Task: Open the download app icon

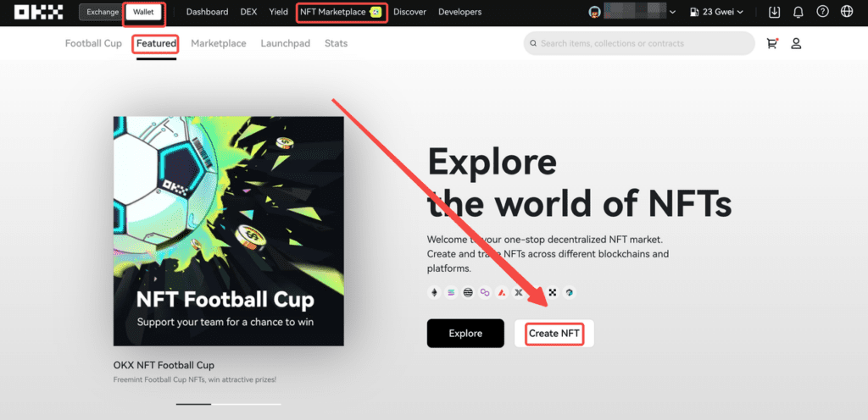Action: 775,12
